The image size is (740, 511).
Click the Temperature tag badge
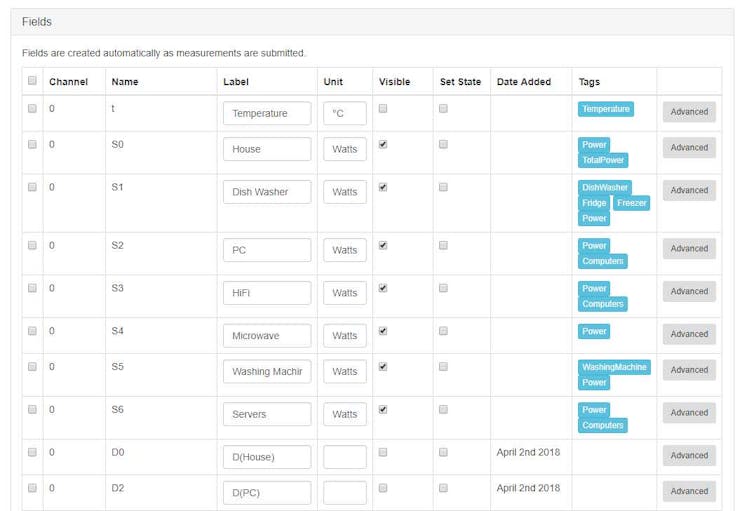[x=605, y=109]
